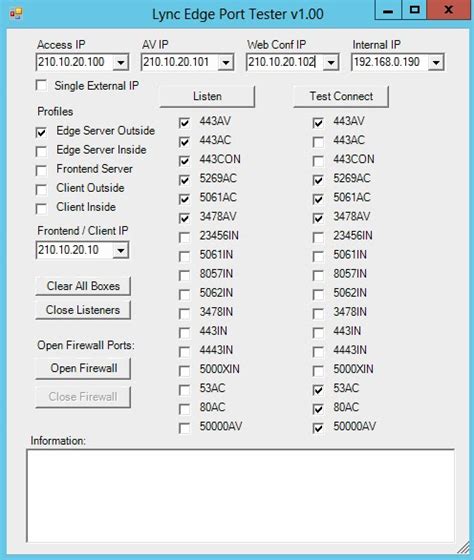474x560 pixels.
Task: Uncheck 80AC in the Test Connect column
Action: coord(318,409)
